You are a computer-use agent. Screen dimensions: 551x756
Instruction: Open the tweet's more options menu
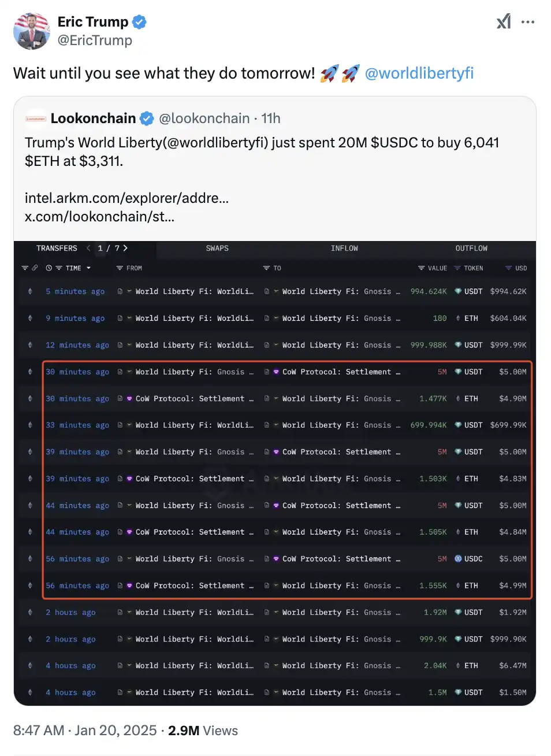click(x=528, y=22)
